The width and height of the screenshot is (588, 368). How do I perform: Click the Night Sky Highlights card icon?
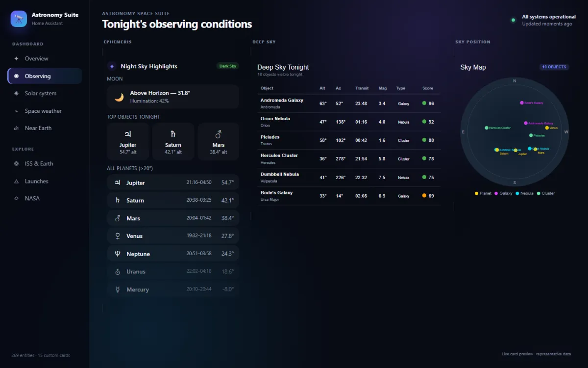point(112,66)
